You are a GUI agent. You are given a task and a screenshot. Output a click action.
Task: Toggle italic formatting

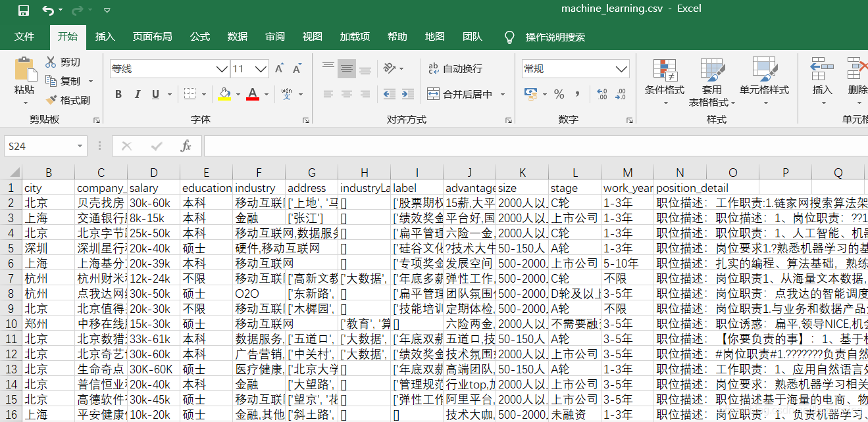click(x=137, y=94)
